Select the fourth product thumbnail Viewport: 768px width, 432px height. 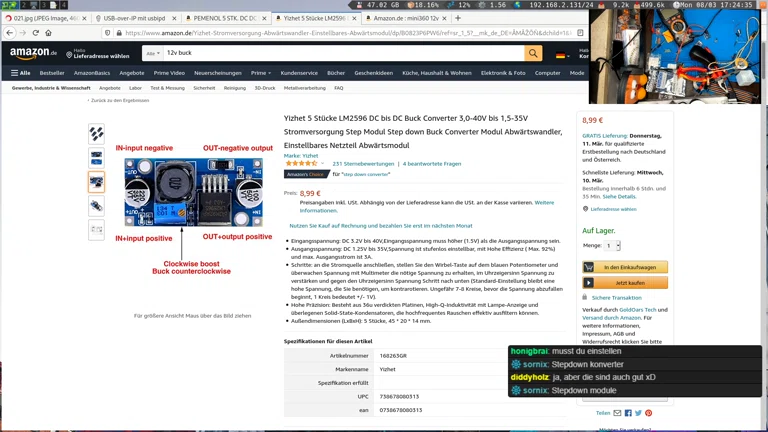[96, 206]
